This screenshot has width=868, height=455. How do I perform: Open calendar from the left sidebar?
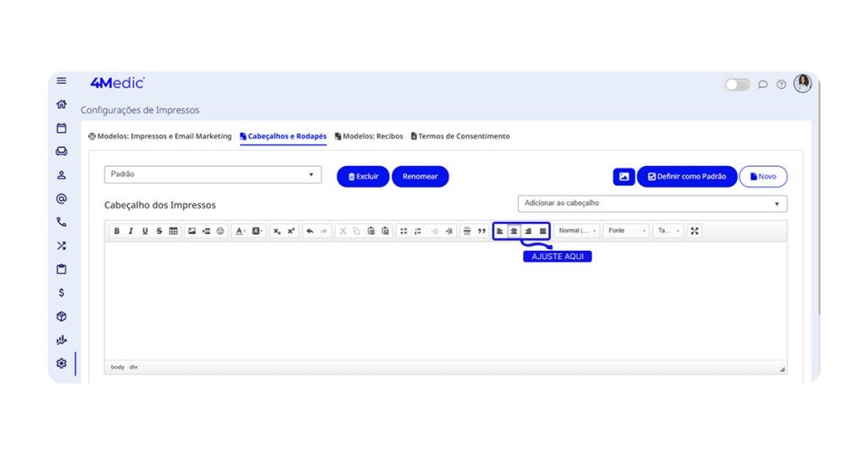click(61, 128)
